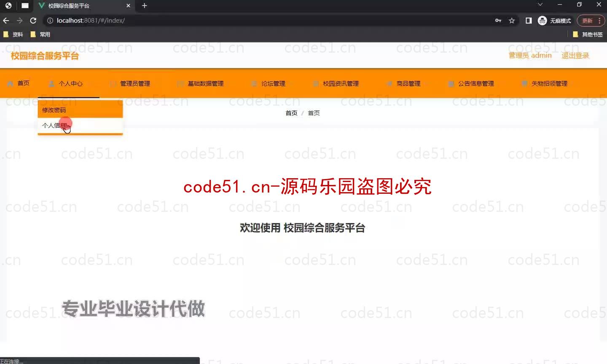
Task: Open the 论坛管理 nav menu
Action: pyautogui.click(x=271, y=83)
